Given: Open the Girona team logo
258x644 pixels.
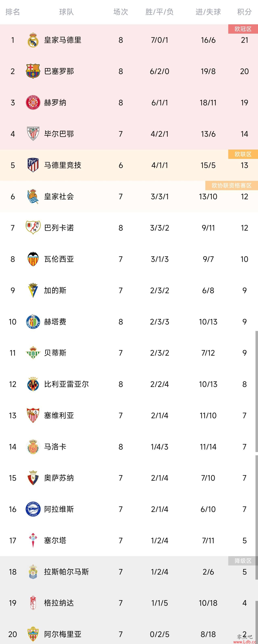Looking at the screenshot, I should click(x=33, y=102).
